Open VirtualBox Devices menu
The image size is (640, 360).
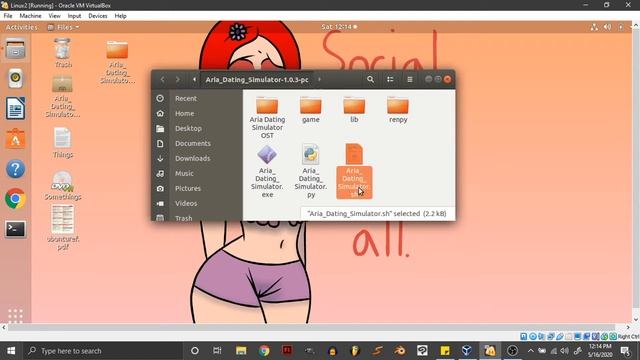[x=98, y=16]
